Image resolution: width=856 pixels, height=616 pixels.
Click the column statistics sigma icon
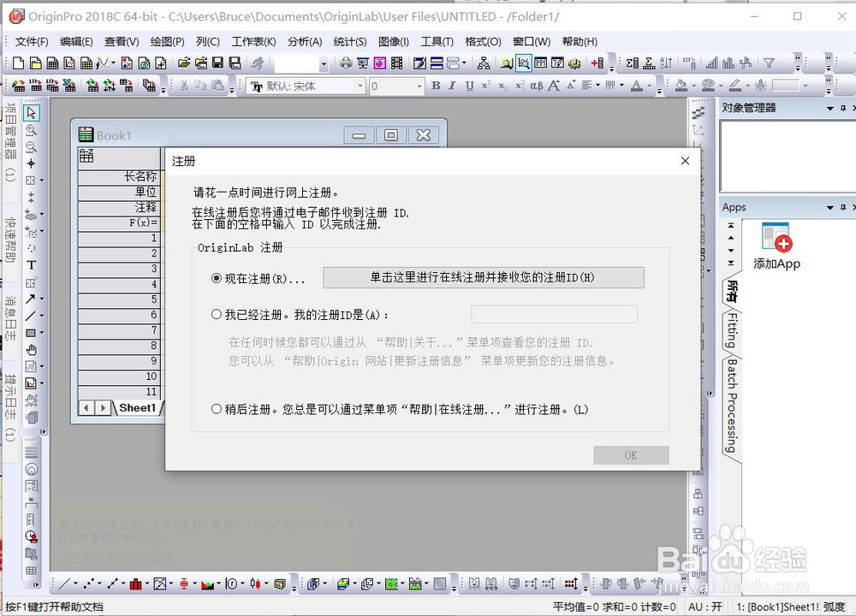point(633,63)
